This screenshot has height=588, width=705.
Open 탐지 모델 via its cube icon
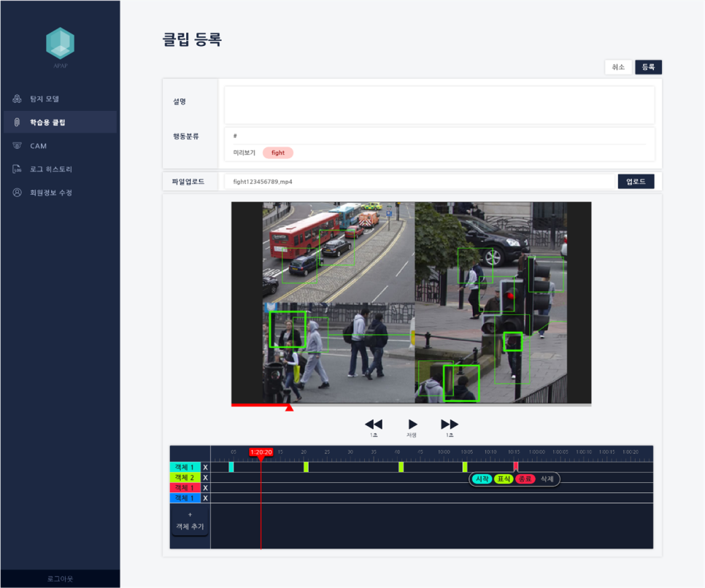[x=17, y=98]
